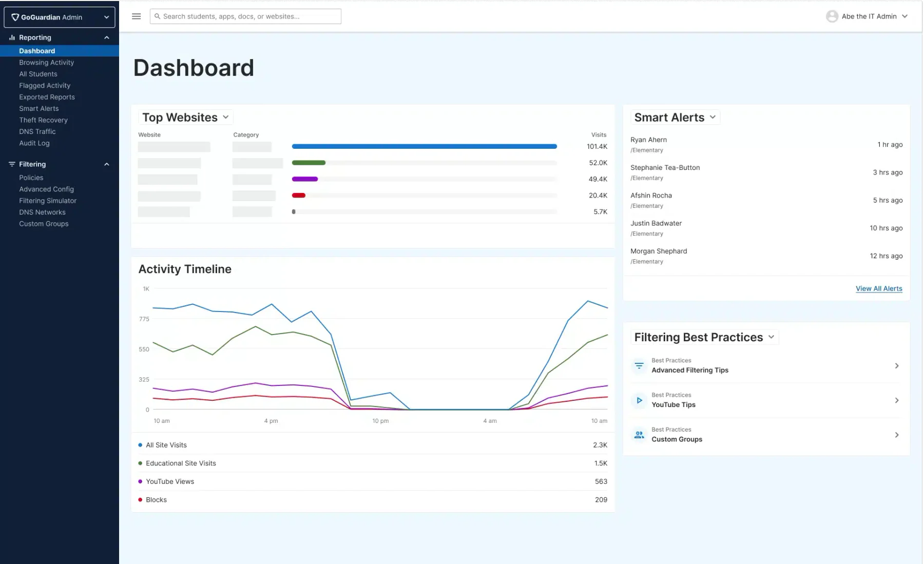Image resolution: width=924 pixels, height=564 pixels.
Task: Click the Custom Groups people icon
Action: pos(639,435)
